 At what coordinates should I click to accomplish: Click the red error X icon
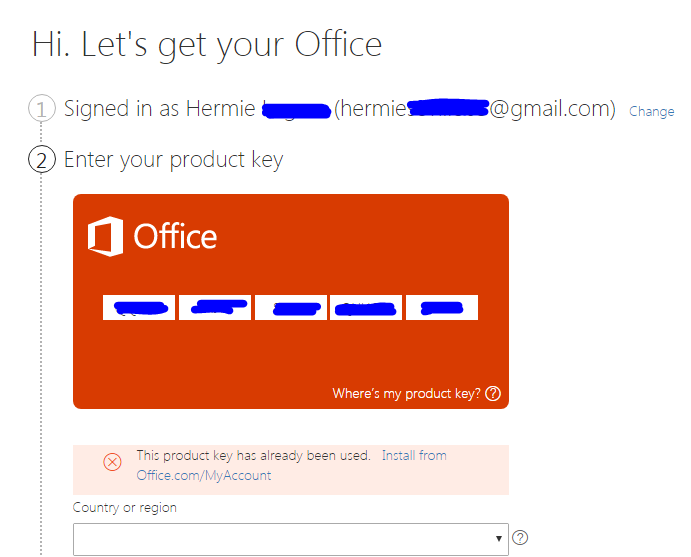click(x=112, y=462)
